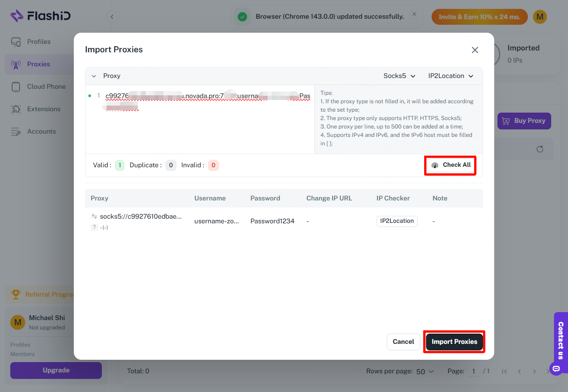
Task: Open the Socks5 proxy type dropdown
Action: 399,76
